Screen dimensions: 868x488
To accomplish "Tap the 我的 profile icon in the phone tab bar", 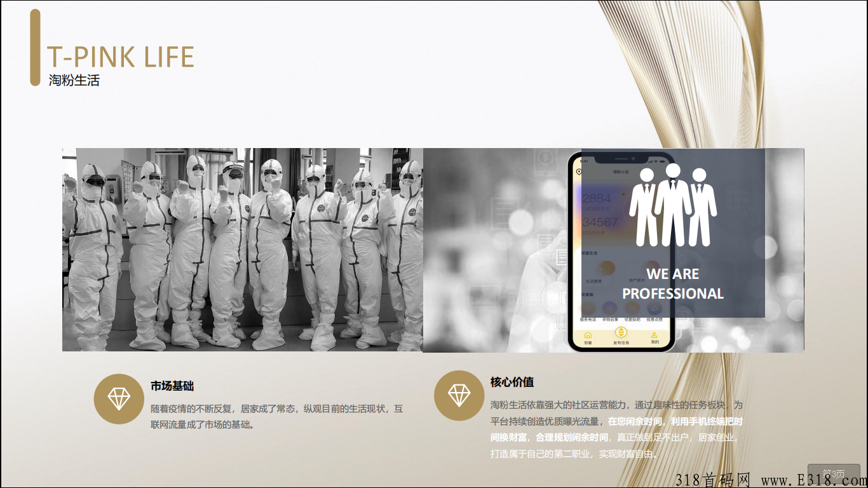I will (654, 335).
